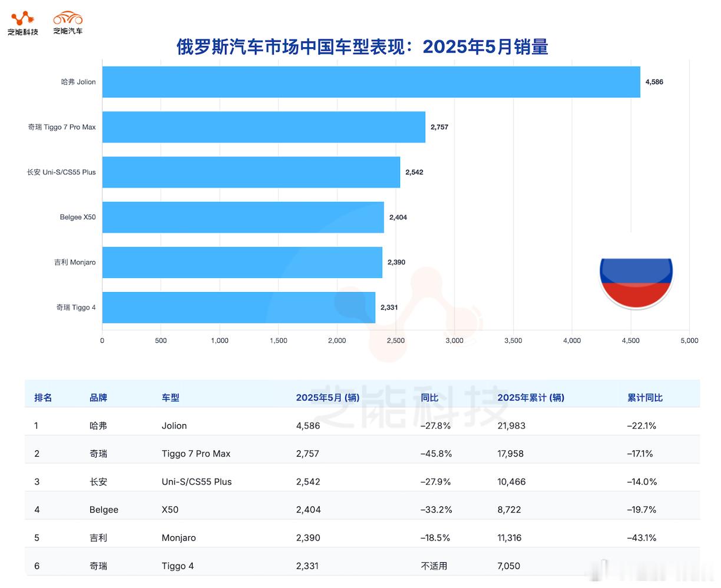Click the 累计同比 column header
This screenshot has height=588, width=721.
645,398
